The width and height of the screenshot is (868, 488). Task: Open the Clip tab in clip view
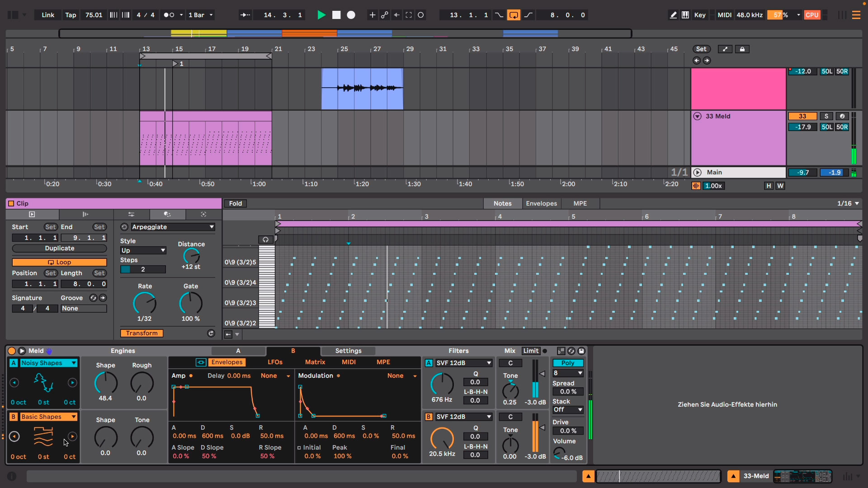pos(32,214)
